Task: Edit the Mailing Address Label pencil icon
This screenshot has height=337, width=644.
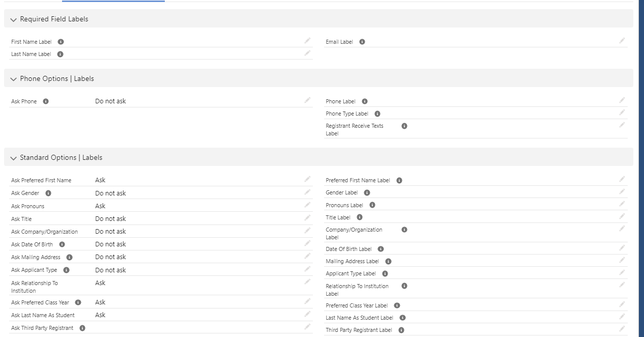Action: click(622, 260)
